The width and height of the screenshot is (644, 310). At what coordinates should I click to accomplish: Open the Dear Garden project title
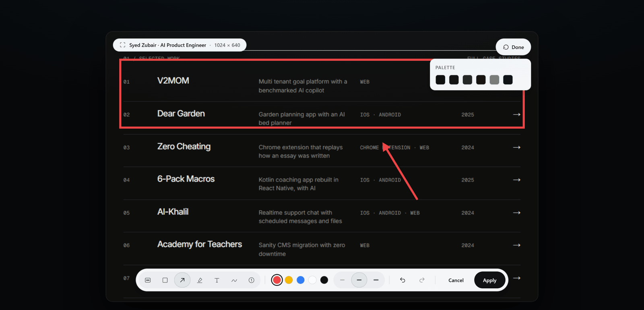point(181,114)
